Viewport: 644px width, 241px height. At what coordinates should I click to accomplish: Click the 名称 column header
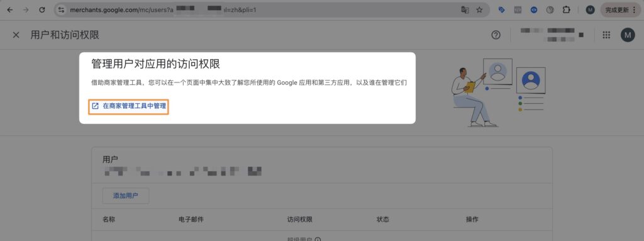pos(108,220)
